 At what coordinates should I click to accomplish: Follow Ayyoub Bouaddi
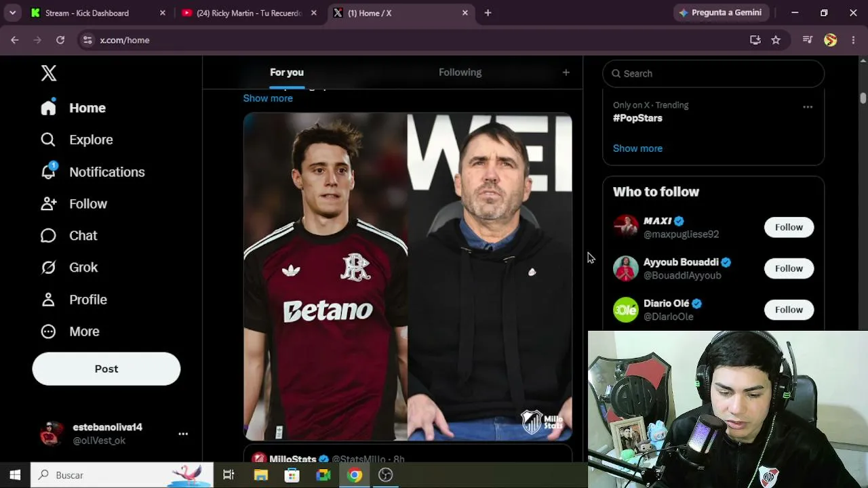tap(789, 268)
